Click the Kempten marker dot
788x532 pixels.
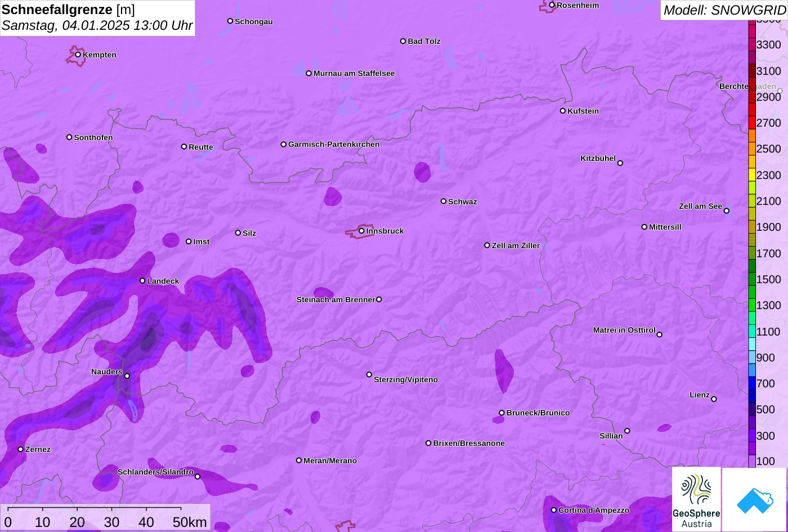click(78, 55)
